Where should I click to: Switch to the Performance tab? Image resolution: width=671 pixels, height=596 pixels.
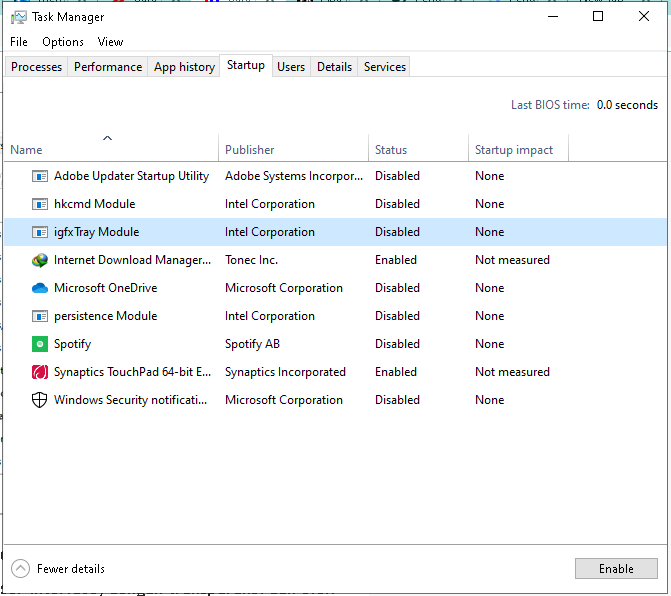point(108,67)
